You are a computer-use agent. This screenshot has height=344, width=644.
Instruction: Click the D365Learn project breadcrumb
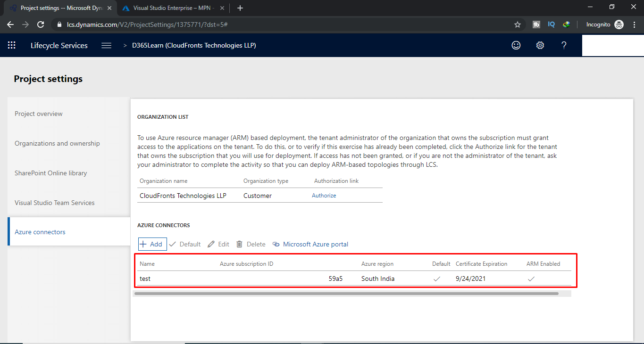click(x=194, y=45)
